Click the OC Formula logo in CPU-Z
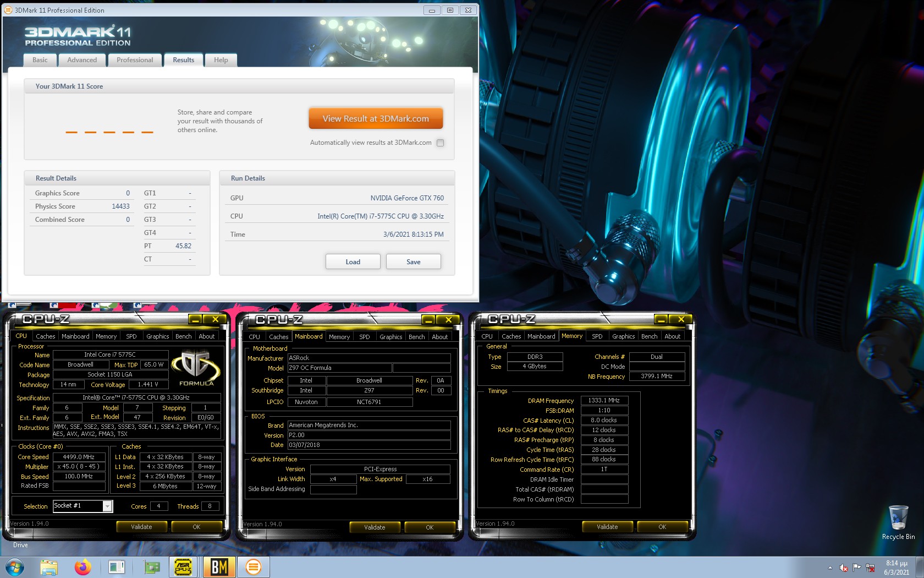Image resolution: width=924 pixels, height=578 pixels. [196, 368]
